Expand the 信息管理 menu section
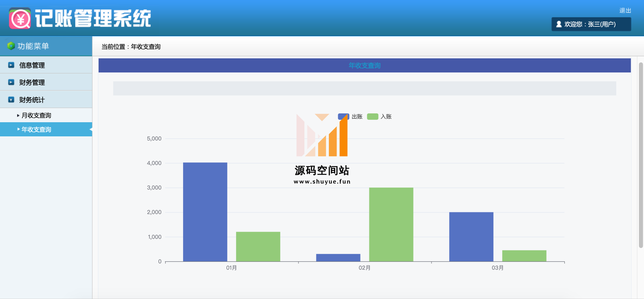This screenshot has width=644, height=299. pyautogui.click(x=32, y=65)
